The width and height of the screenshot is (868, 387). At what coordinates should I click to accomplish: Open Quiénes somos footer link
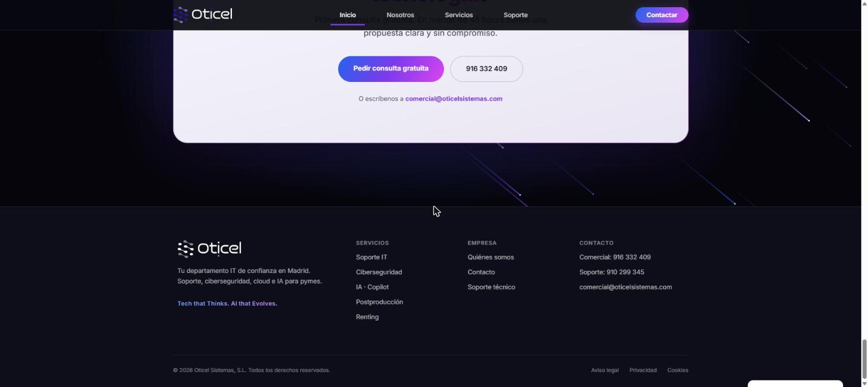(490, 257)
